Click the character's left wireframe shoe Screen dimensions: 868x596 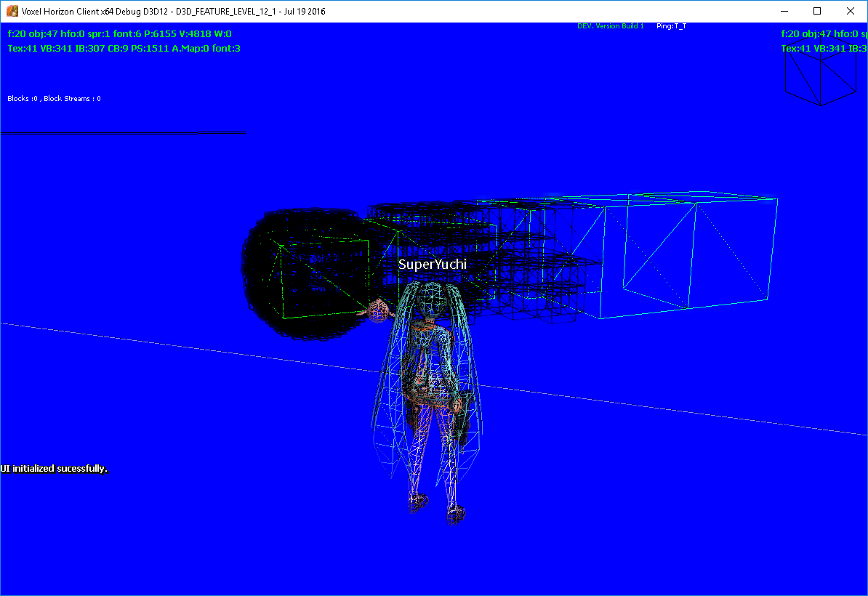(419, 500)
